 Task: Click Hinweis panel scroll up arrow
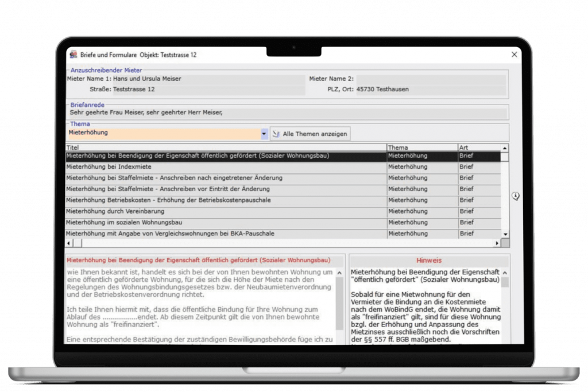pos(505,273)
